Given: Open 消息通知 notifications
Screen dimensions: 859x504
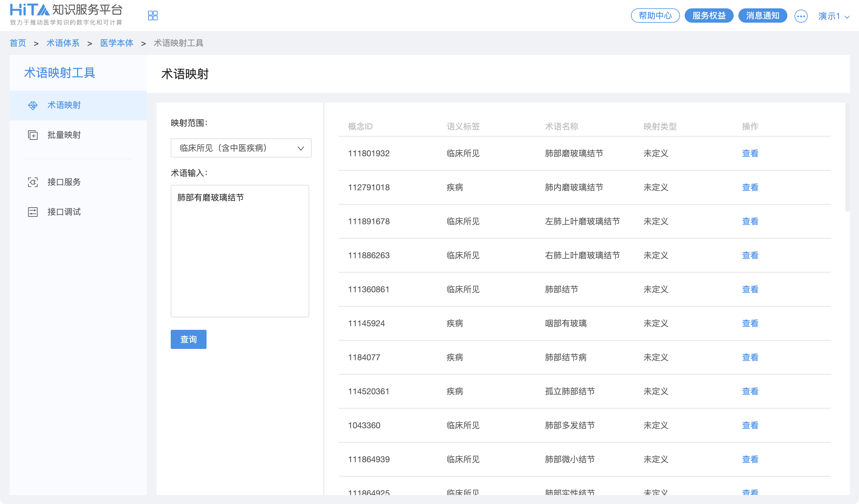Looking at the screenshot, I should [x=763, y=16].
